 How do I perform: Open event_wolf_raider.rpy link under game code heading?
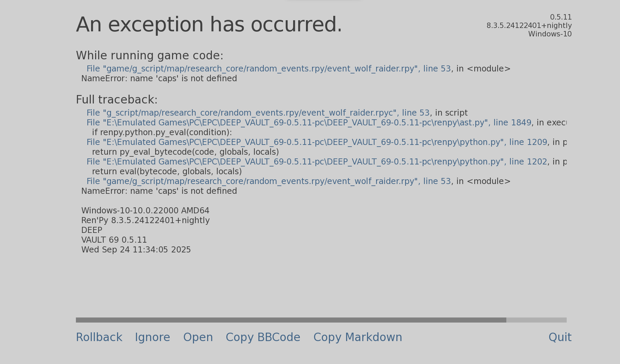(x=269, y=69)
